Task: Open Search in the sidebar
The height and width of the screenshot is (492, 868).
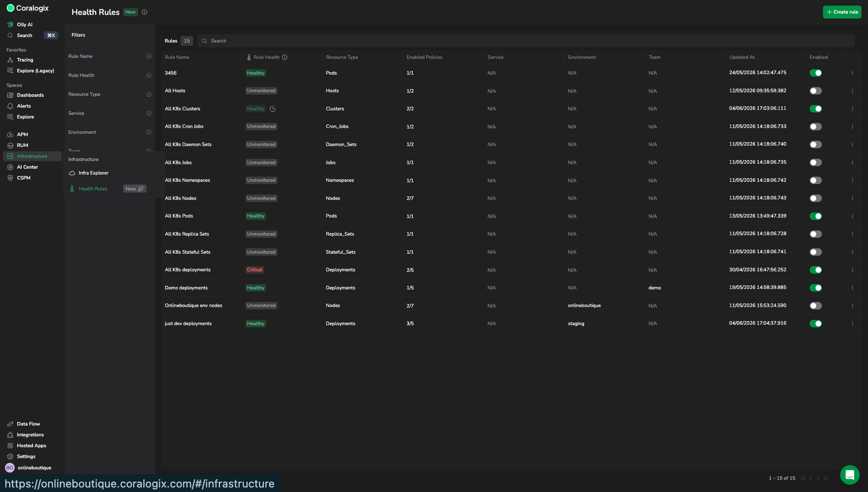Action: click(x=24, y=35)
